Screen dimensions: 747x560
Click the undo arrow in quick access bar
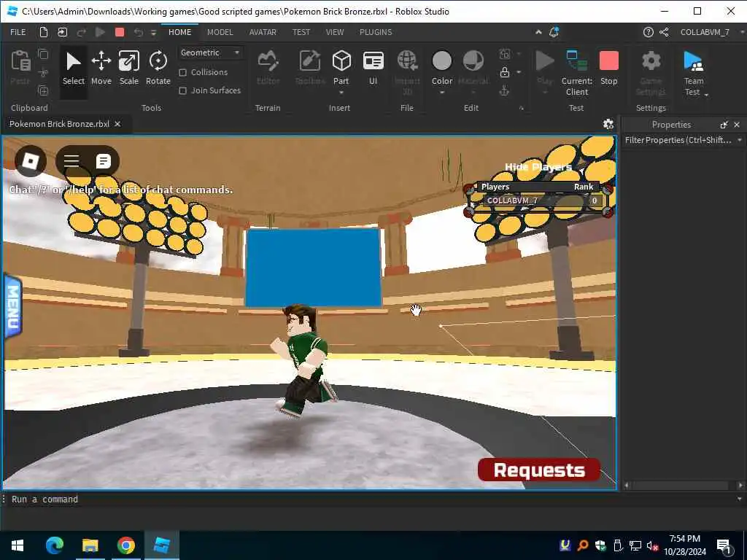point(138,32)
